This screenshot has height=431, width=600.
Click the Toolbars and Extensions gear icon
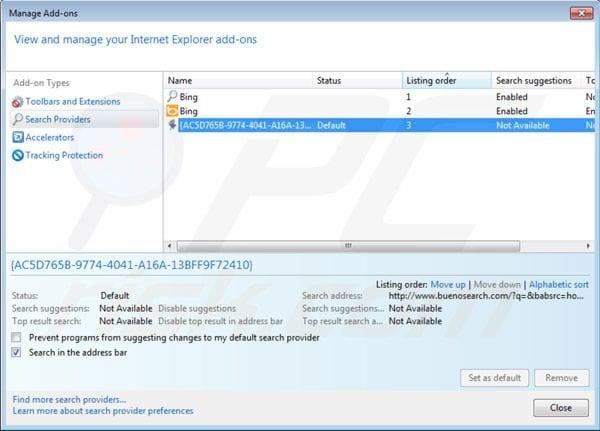pyautogui.click(x=17, y=102)
